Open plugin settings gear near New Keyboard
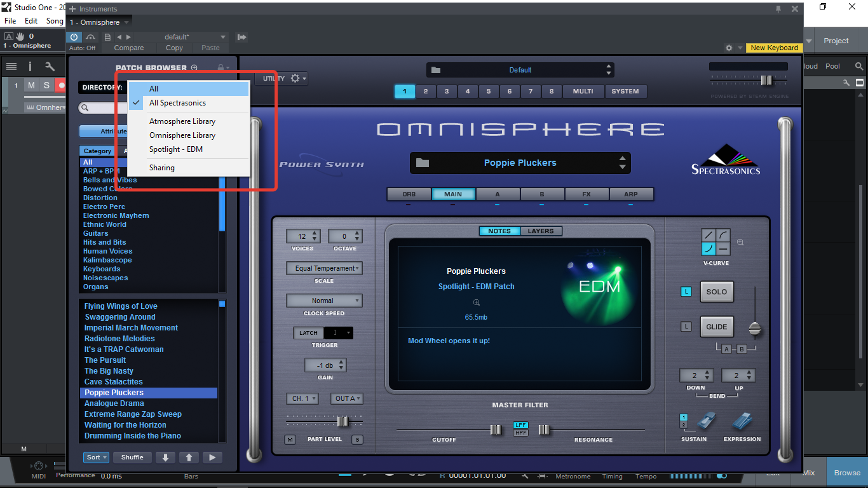The image size is (868, 488). (x=729, y=48)
